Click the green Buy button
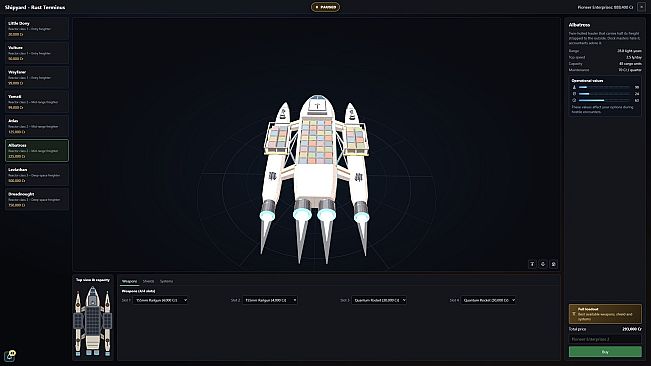The image size is (651, 366). coord(605,351)
